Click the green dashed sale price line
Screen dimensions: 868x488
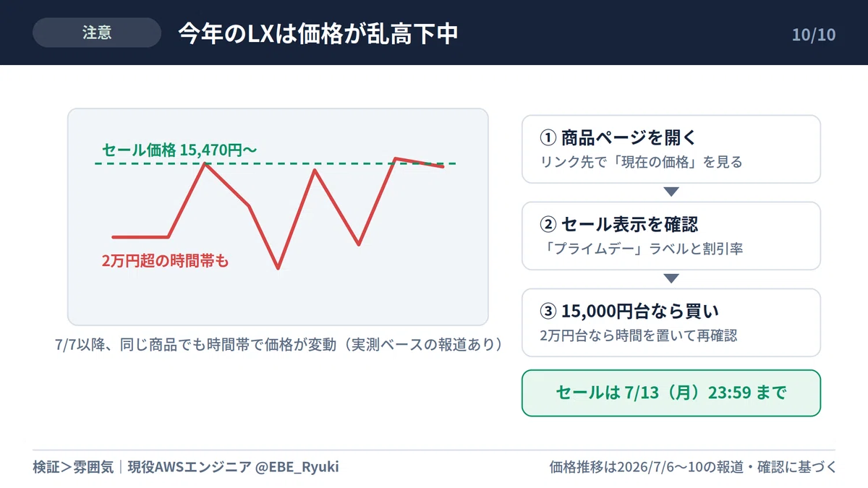pos(275,164)
